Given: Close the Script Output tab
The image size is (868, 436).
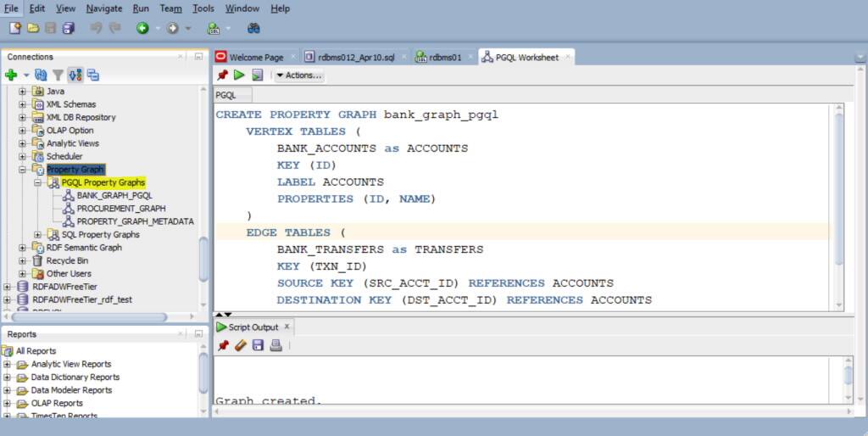Looking at the screenshot, I should [287, 327].
